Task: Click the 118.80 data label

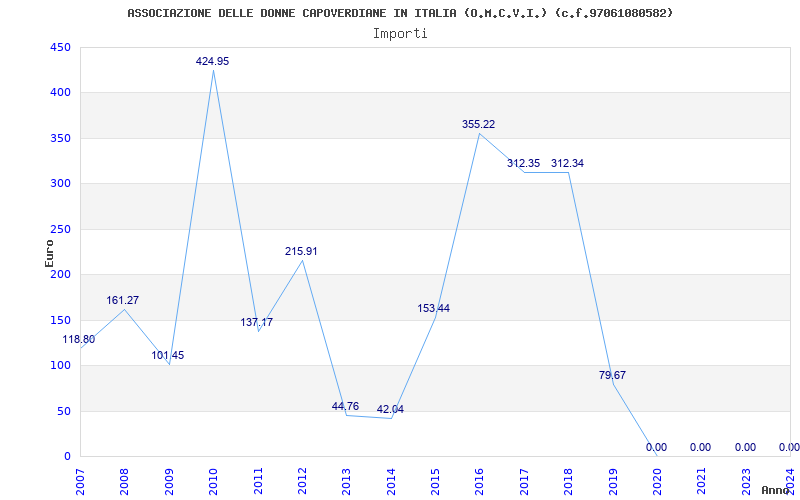Action: (x=79, y=339)
